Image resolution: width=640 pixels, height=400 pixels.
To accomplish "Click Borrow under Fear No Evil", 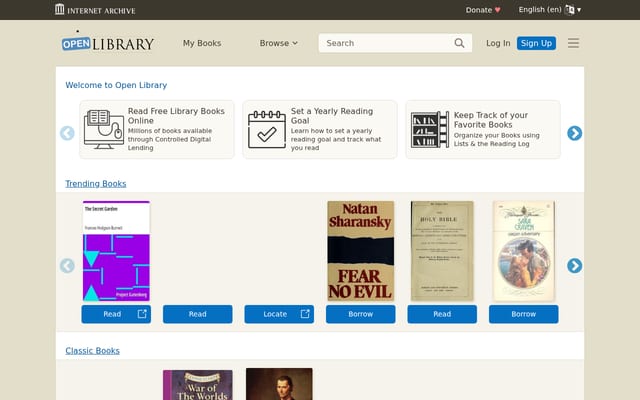I will click(x=361, y=314).
